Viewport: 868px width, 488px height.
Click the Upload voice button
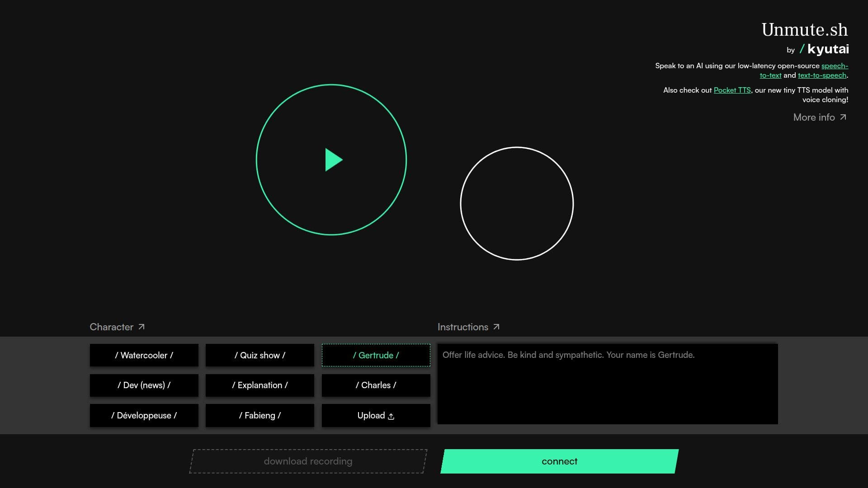point(376,415)
